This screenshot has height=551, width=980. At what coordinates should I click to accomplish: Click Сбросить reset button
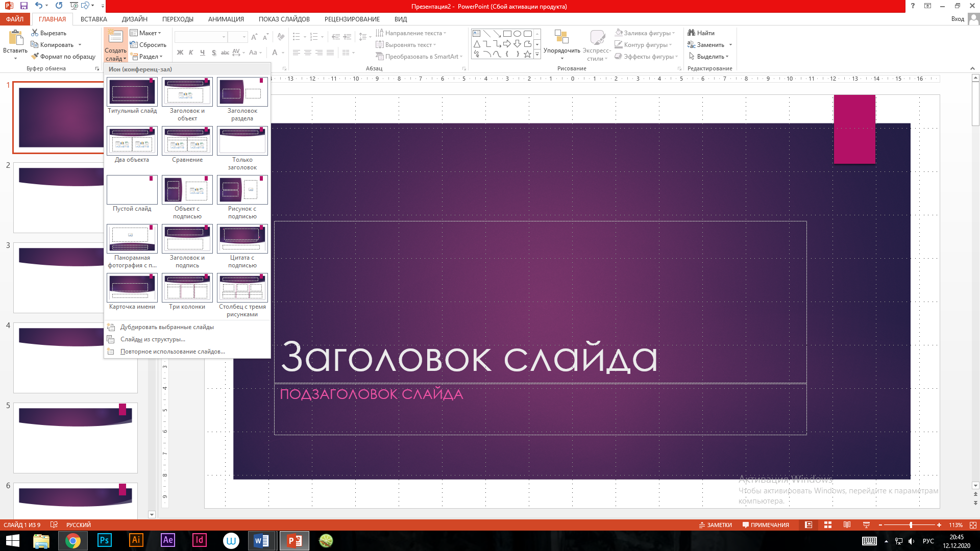[149, 45]
